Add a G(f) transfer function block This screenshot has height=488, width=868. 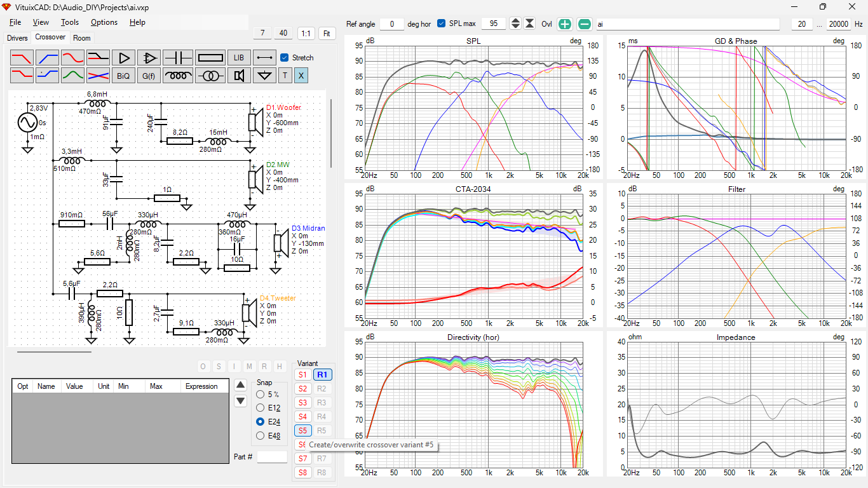pos(149,76)
